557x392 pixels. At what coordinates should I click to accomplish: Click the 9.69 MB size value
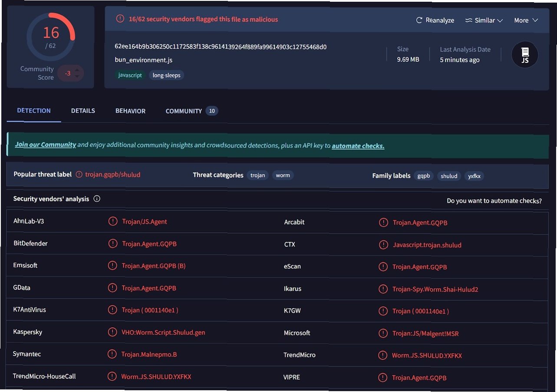(408, 59)
